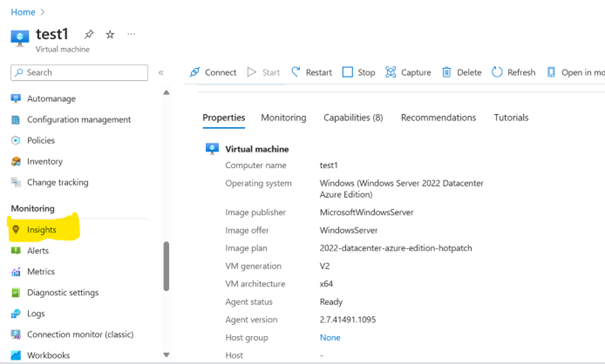Open Inventory icon in the sidebar
This screenshot has width=605, height=364.
click(x=16, y=161)
